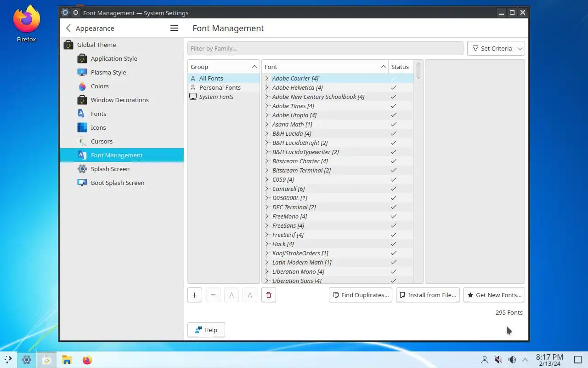Open Window Decorations settings
This screenshot has width=588, height=368.
point(122,100)
